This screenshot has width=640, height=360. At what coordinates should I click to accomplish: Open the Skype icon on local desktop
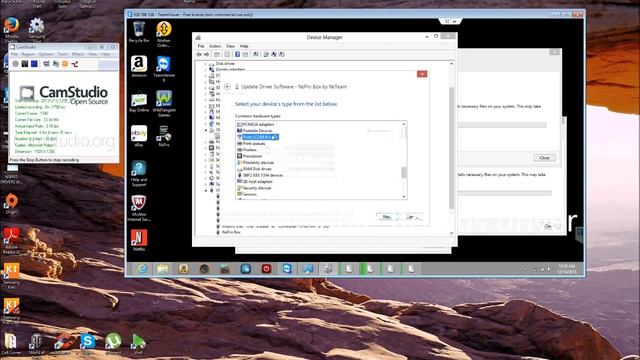point(88,344)
